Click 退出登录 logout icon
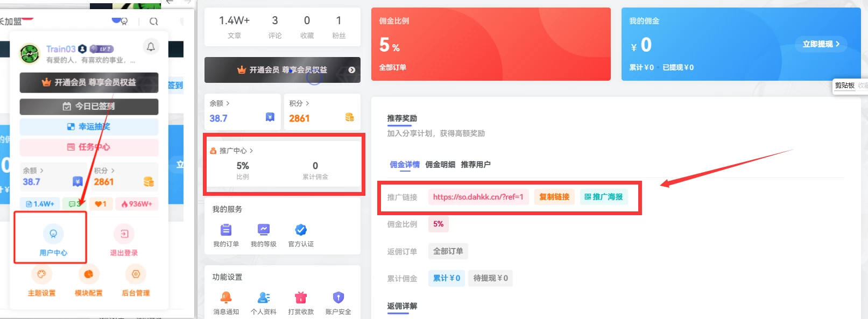The image size is (868, 319). 124,234
